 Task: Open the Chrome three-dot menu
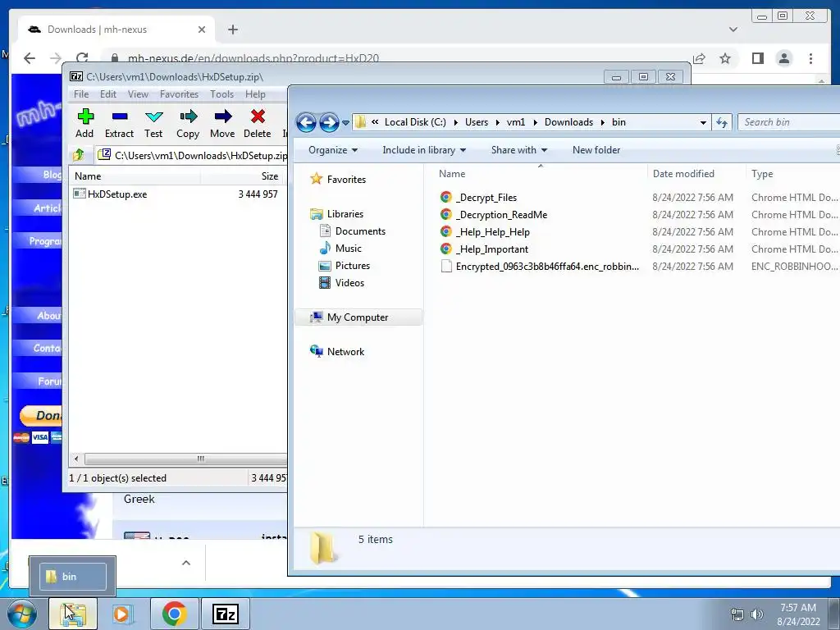point(810,58)
